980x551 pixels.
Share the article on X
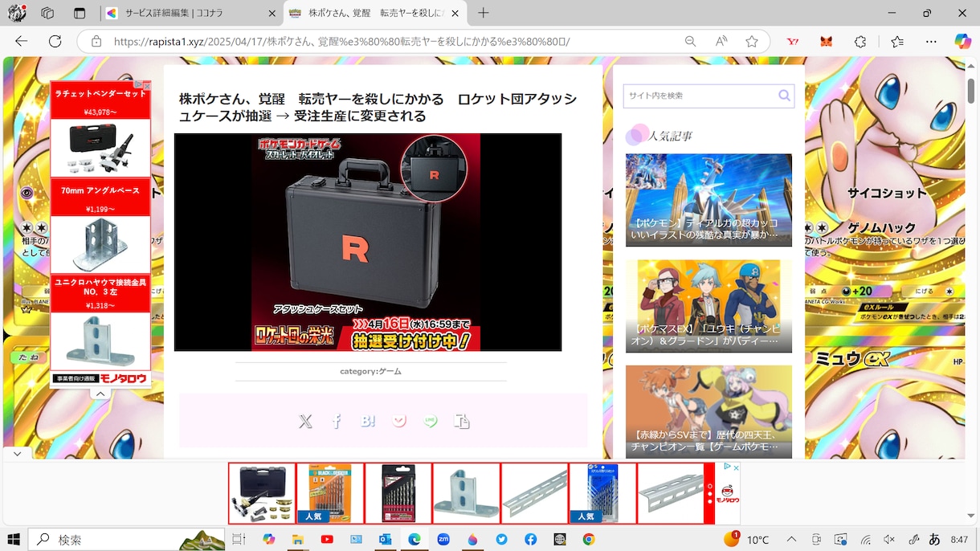click(x=305, y=421)
